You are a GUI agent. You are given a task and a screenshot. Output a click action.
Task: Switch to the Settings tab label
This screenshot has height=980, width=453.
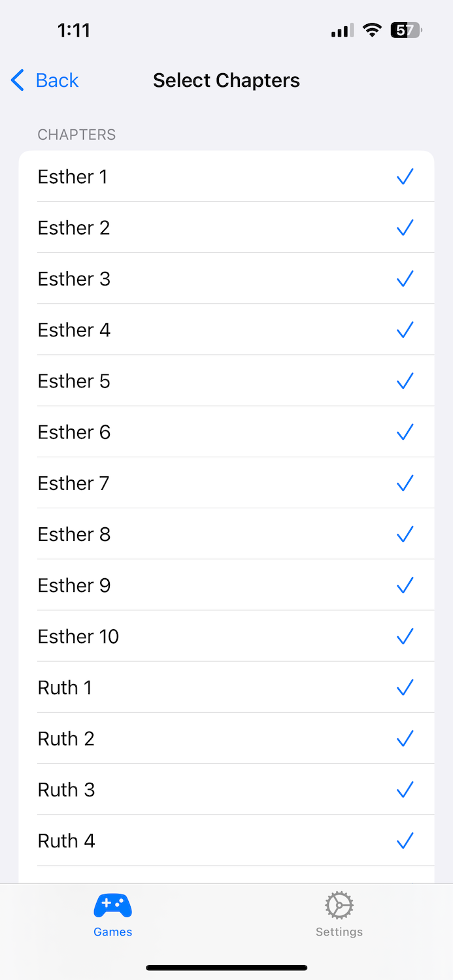(x=339, y=932)
